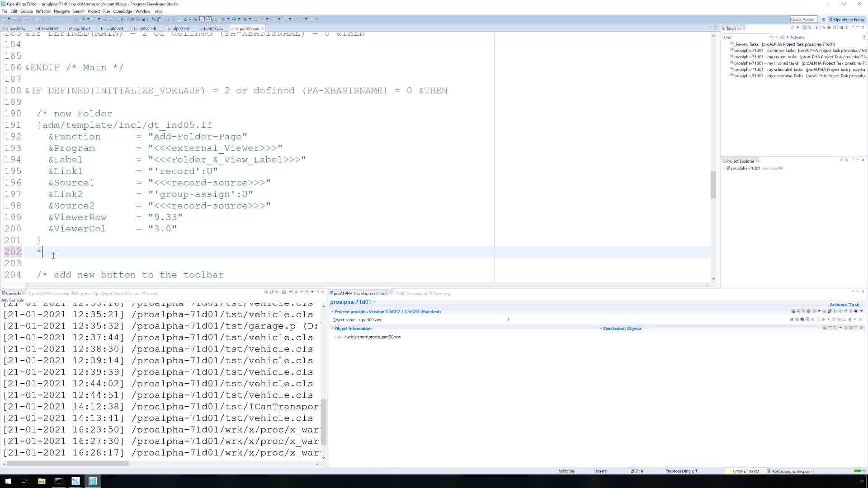Collapse the Project proalpha Version section
The image size is (868, 488).
tap(332, 312)
